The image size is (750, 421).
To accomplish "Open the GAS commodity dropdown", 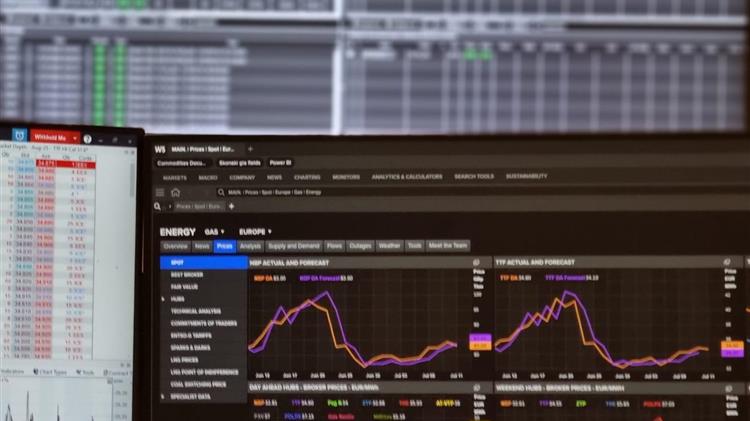I will (214, 231).
